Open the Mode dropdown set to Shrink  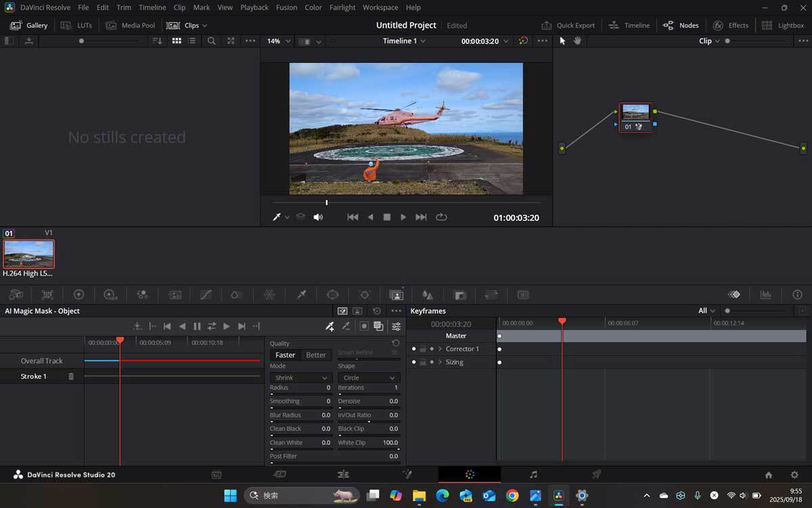[300, 377]
